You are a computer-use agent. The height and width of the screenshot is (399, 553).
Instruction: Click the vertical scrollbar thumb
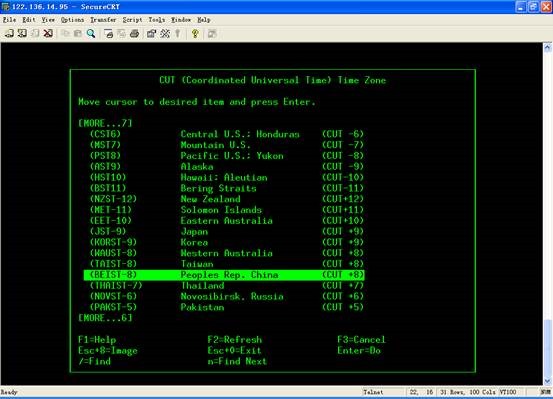(547, 347)
